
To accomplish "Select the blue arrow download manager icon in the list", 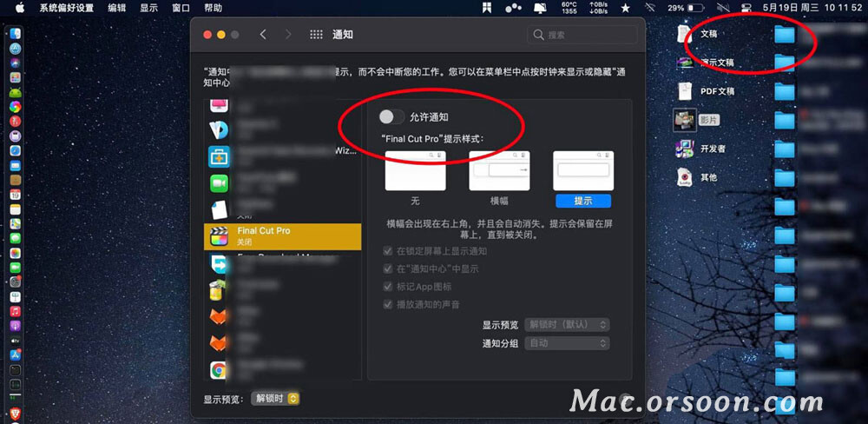I will click(x=220, y=264).
